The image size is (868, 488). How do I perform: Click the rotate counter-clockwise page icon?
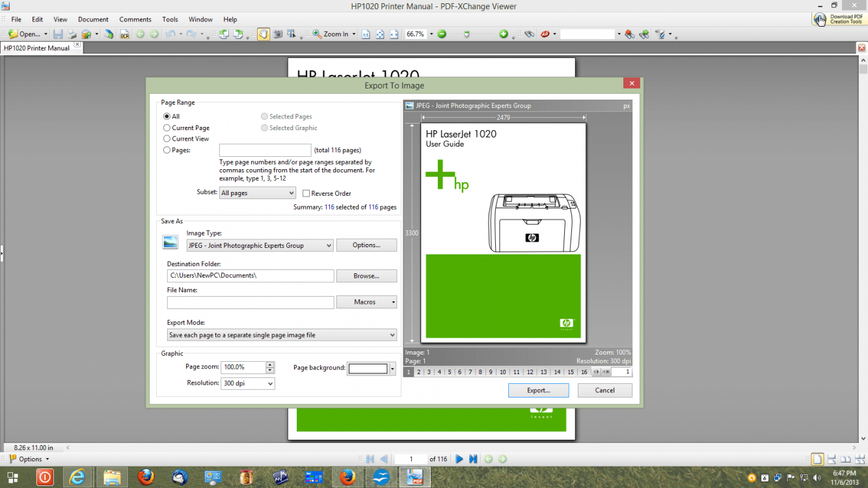click(223, 34)
